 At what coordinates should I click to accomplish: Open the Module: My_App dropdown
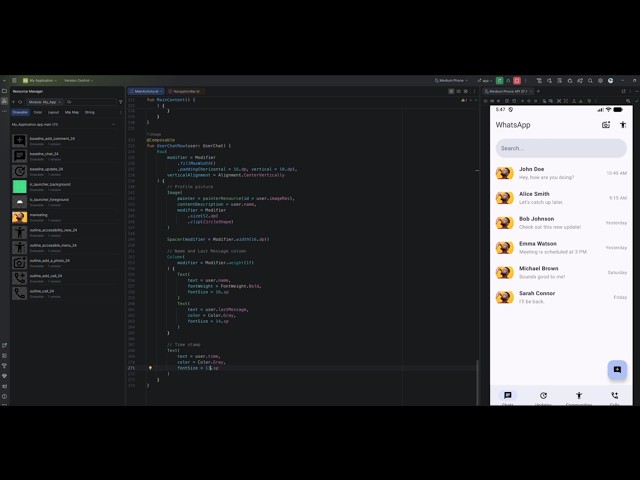[x=45, y=102]
